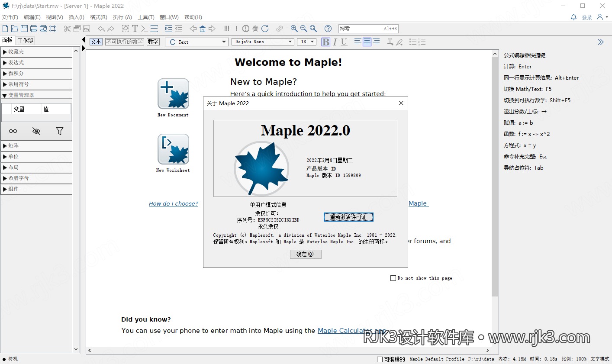612x364 pixels.
Task: Align text to the left
Action: coord(358,42)
